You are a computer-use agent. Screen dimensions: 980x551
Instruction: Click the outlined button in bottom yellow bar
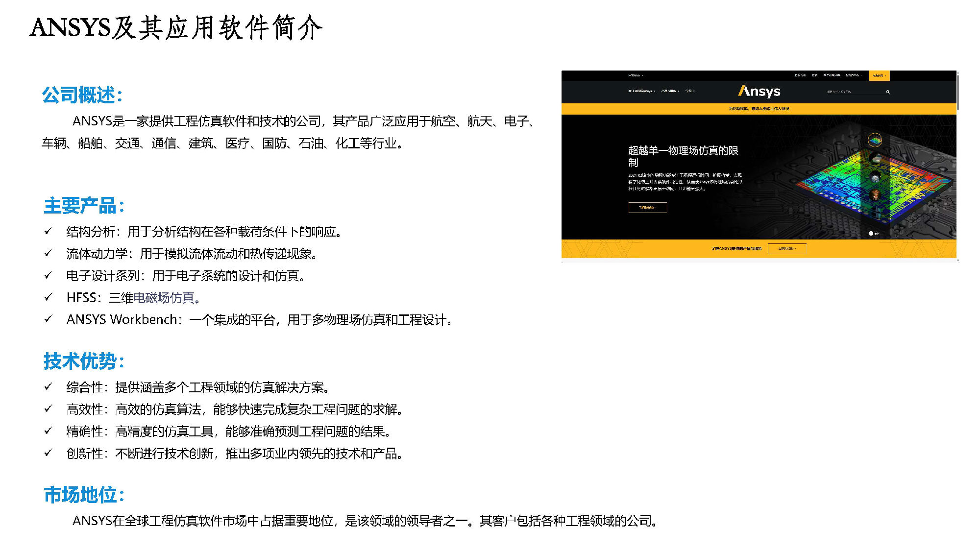787,248
